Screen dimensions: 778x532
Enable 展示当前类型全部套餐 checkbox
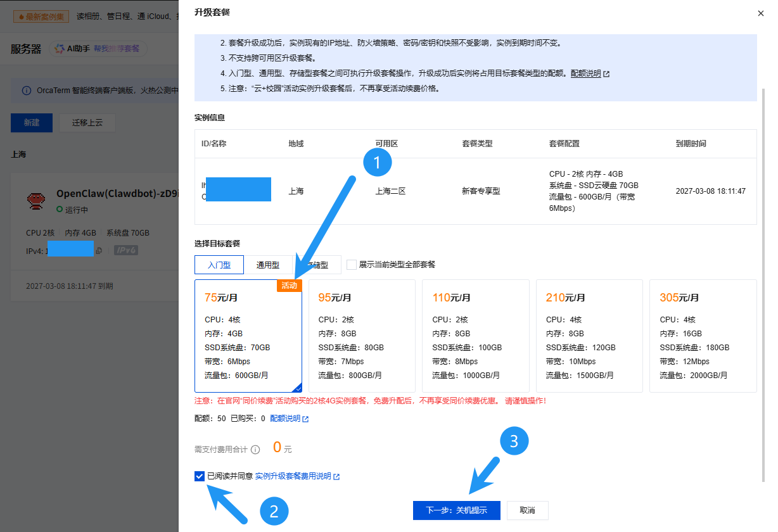tap(352, 265)
